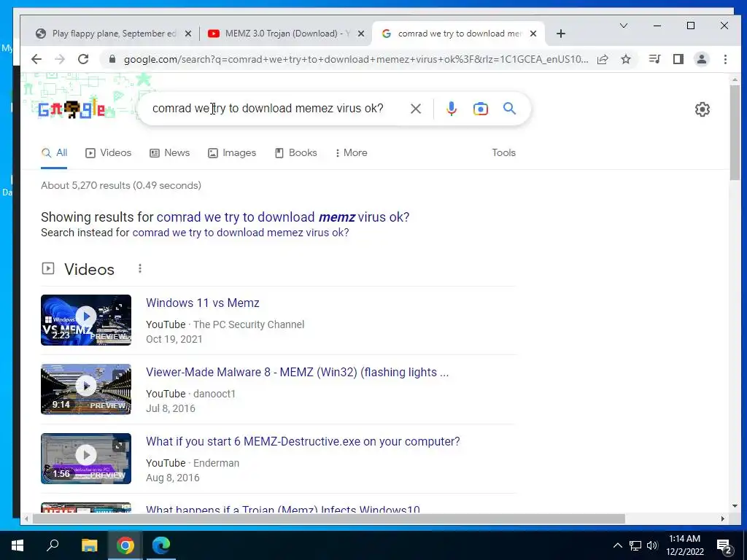Image resolution: width=747 pixels, height=560 pixels.
Task: Open the media control icon in toolbar
Action: coord(654,59)
